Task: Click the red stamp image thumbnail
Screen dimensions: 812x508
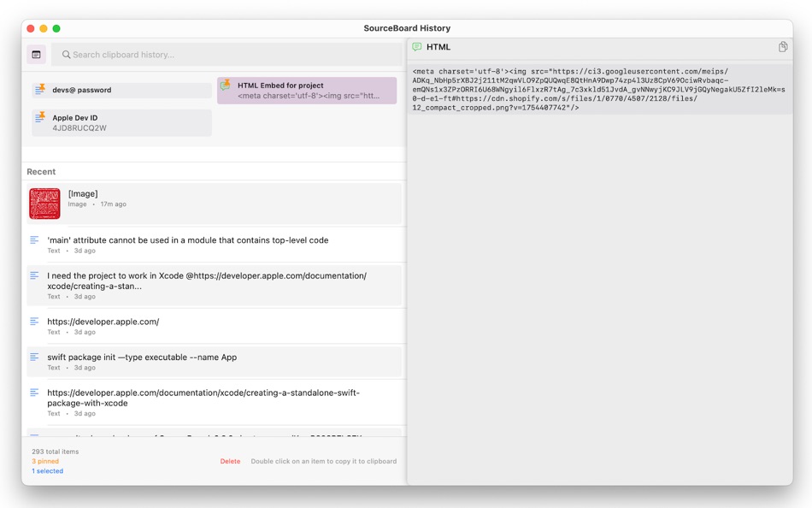Action: click(x=44, y=202)
